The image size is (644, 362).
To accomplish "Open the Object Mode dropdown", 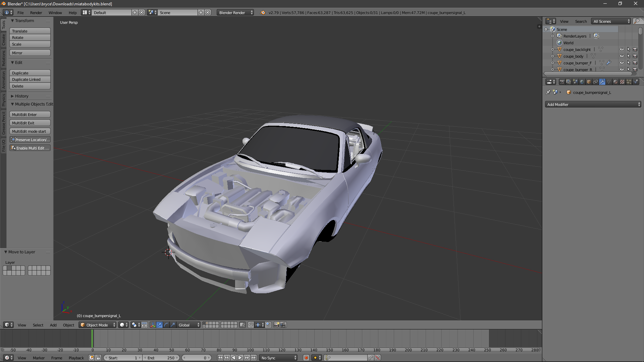I will pos(98,325).
